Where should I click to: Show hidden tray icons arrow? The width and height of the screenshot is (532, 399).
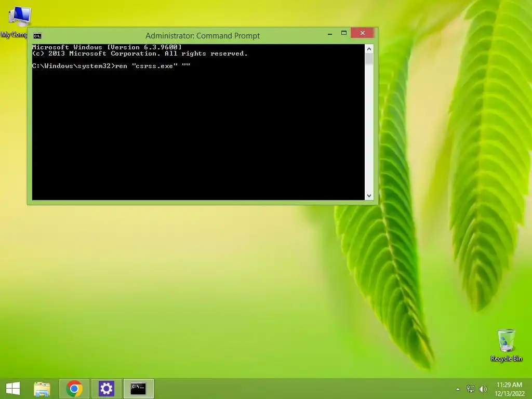pos(458,389)
